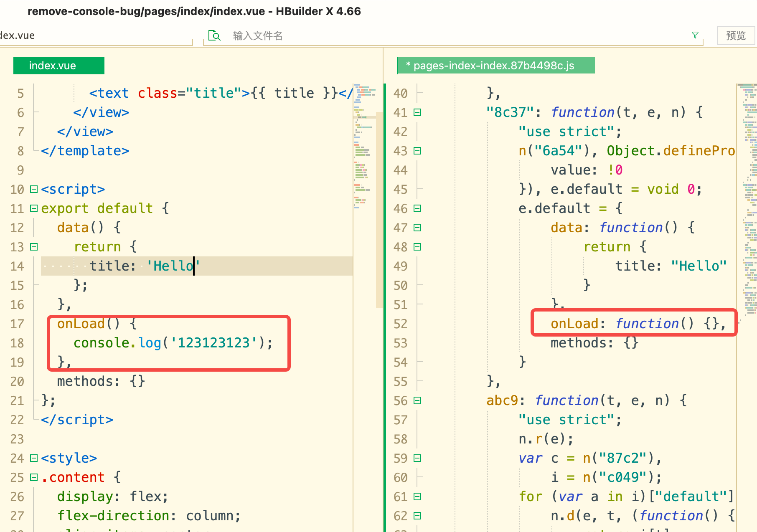The image size is (757, 532).
Task: Collapse for loop fold at line 61
Action: 417,497
